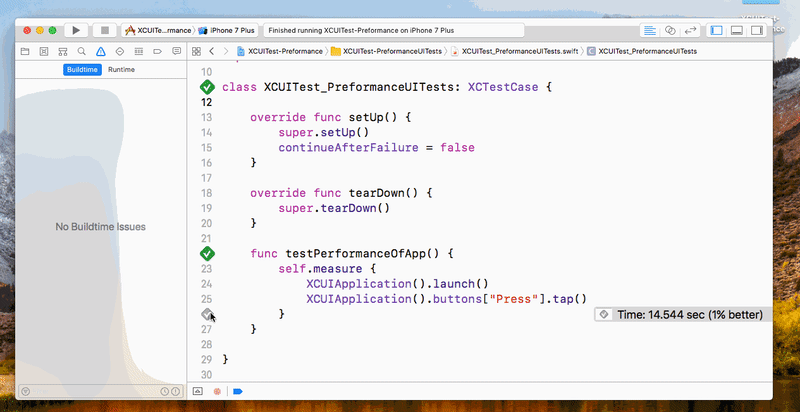The width and height of the screenshot is (800, 412).
Task: Click the orange debug bar icon
Action: tap(217, 391)
